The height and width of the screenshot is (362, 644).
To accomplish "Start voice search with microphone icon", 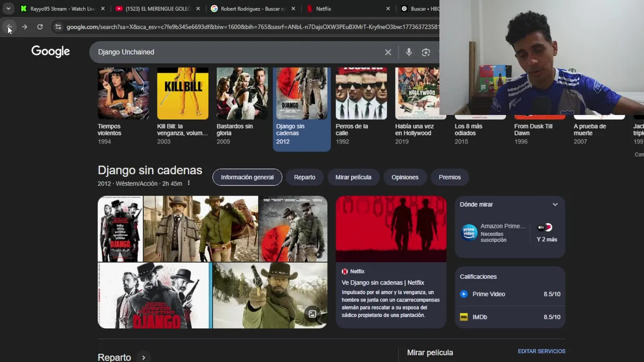I will 409,52.
